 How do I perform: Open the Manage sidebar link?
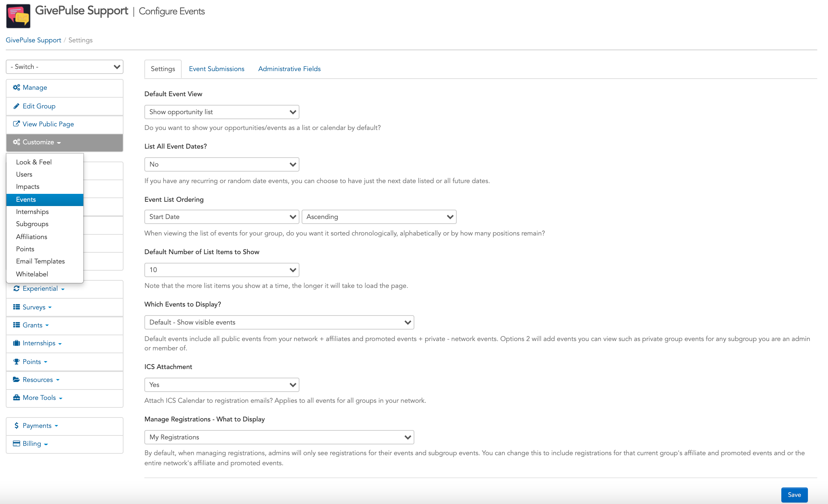(65, 88)
